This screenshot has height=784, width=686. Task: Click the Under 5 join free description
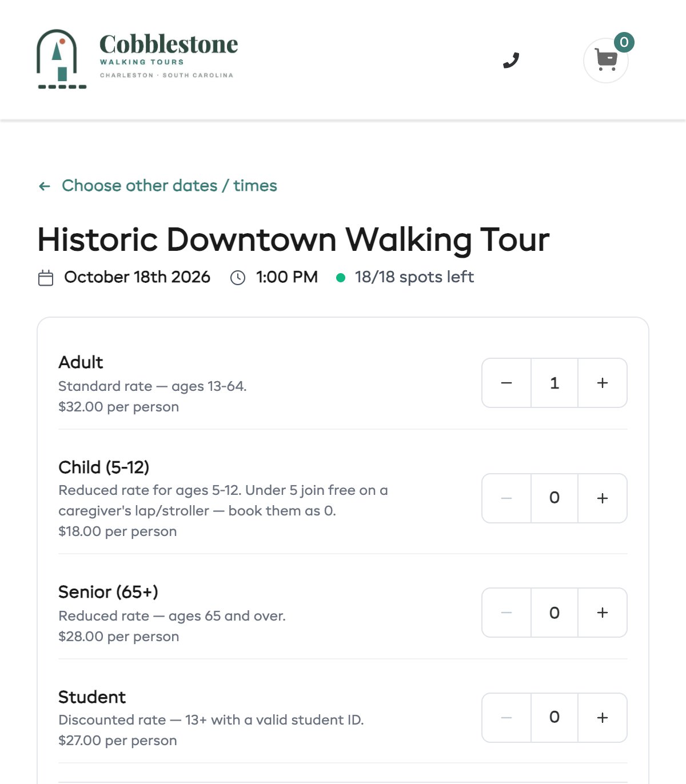point(223,501)
